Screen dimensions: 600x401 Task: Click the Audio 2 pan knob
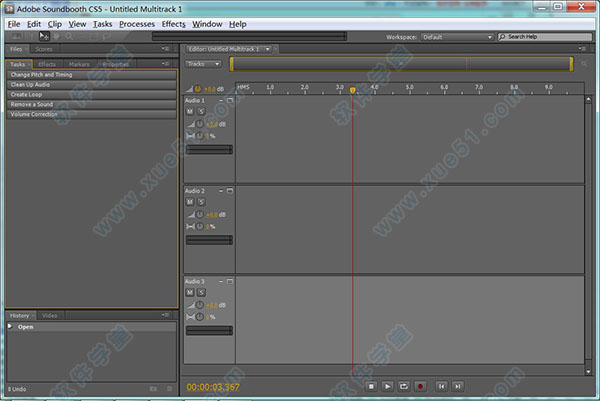point(200,227)
